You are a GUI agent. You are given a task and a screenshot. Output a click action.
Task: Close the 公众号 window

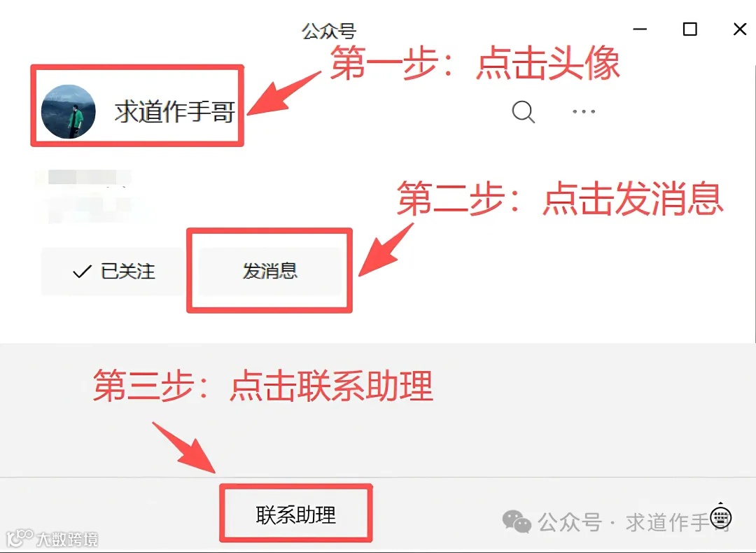(740, 29)
